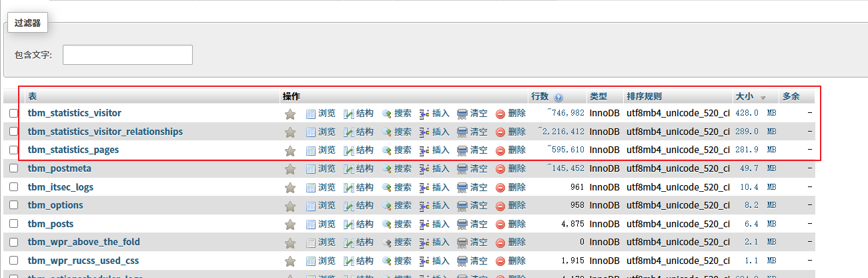This screenshot has width=868, height=278.
Task: Open the tbm_wpr_rucss_used_css table link
Action: click(x=83, y=261)
